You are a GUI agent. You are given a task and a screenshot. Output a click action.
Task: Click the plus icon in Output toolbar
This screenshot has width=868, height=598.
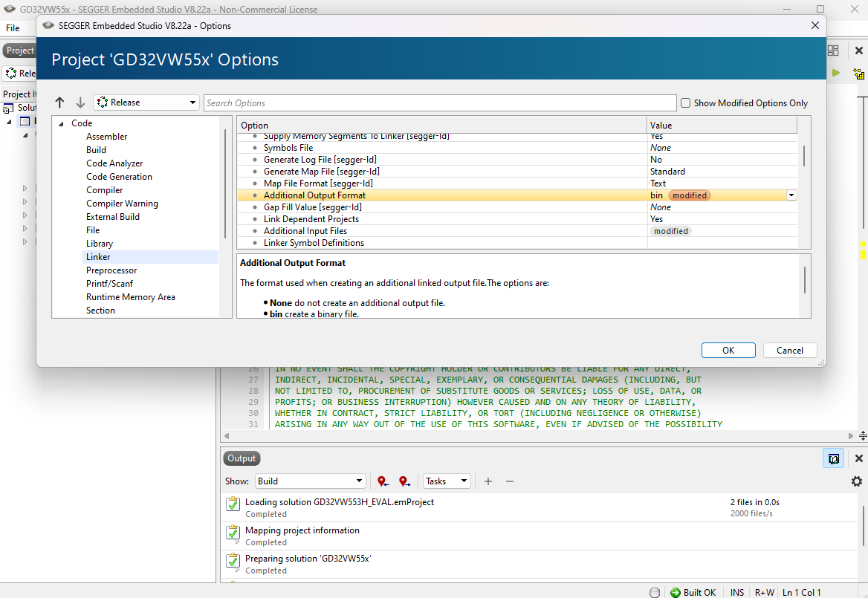click(x=488, y=481)
